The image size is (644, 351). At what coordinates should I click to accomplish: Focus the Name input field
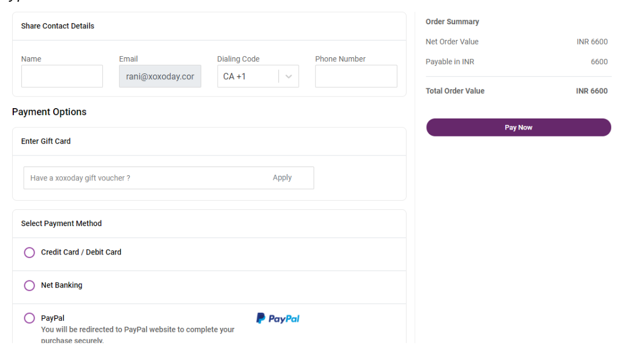tap(62, 76)
